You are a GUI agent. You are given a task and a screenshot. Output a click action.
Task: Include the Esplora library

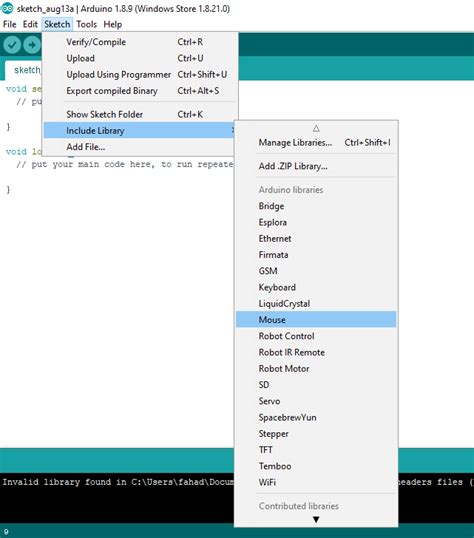[316, 222]
